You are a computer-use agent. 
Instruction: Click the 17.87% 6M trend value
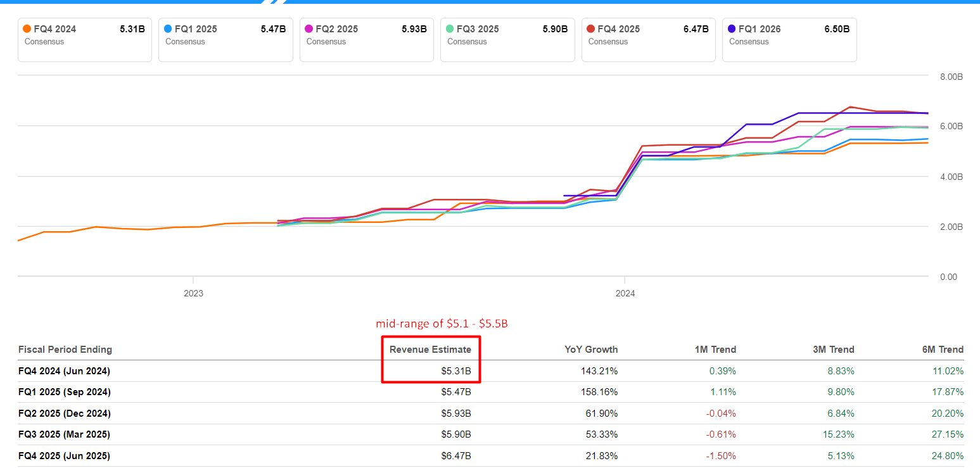tap(948, 392)
